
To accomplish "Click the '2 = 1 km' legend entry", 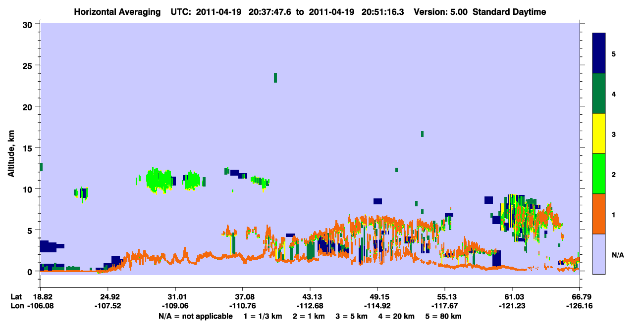I will (309, 316).
